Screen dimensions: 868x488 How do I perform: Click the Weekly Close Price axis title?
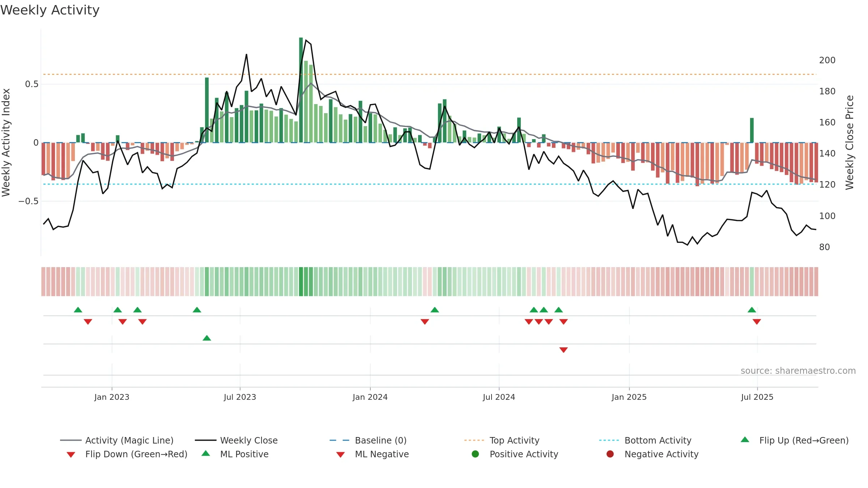[850, 142]
